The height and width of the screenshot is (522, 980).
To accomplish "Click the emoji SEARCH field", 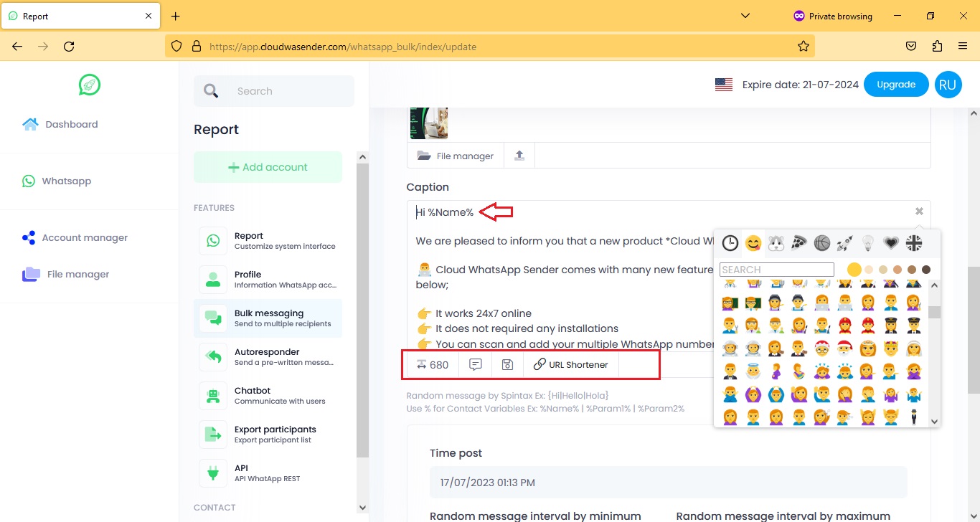I will (777, 270).
